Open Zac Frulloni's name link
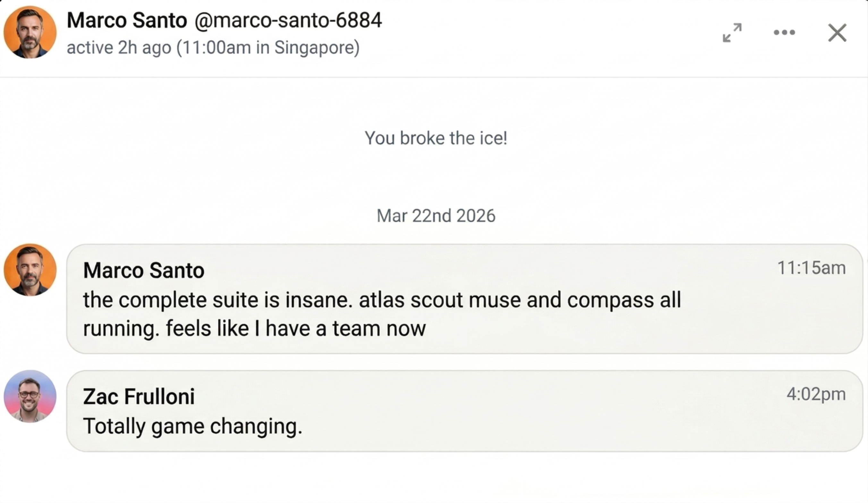The height and width of the screenshot is (503, 868). tap(139, 396)
